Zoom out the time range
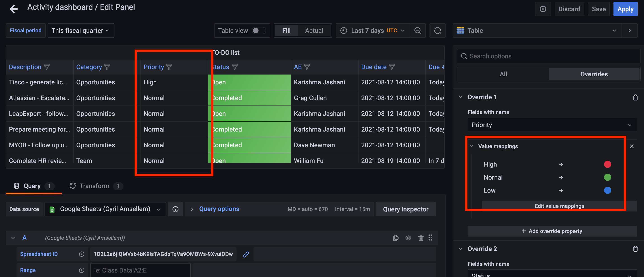The image size is (644, 277). [x=418, y=30]
